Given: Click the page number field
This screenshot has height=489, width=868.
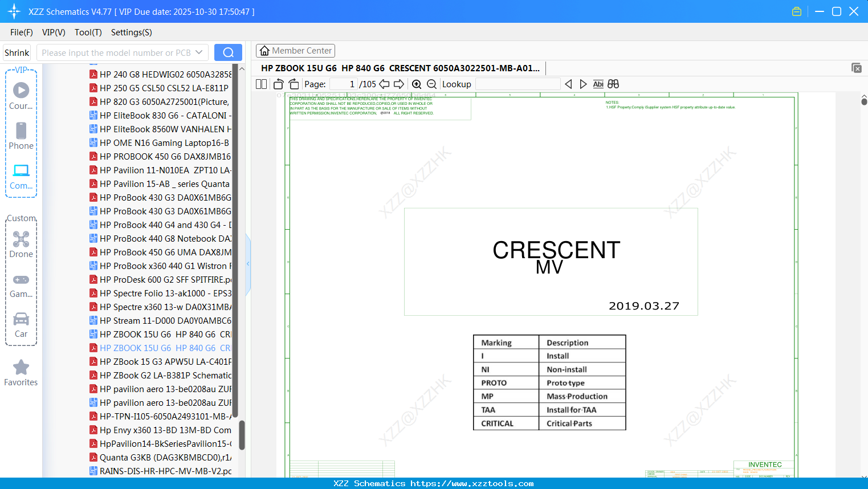Looking at the screenshot, I should coord(343,84).
